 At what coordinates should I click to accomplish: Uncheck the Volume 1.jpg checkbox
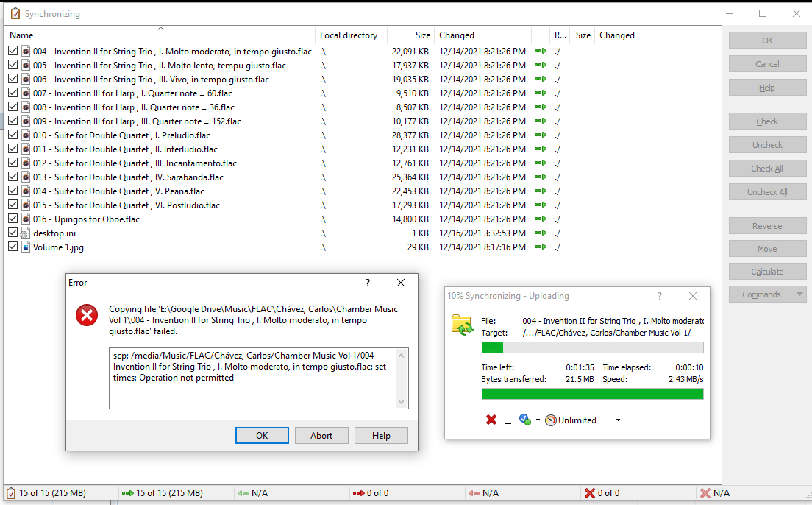pos(13,247)
